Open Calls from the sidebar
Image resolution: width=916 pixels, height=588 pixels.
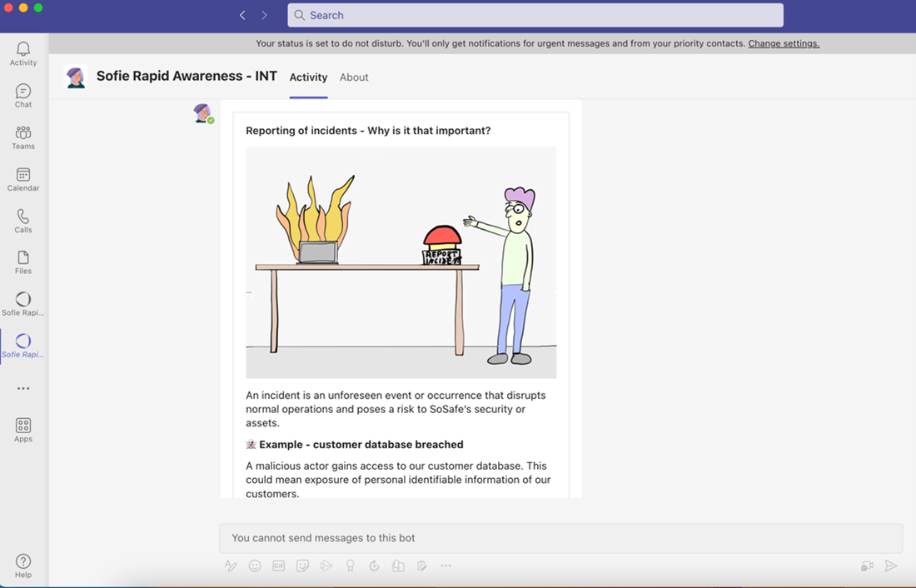(x=23, y=220)
